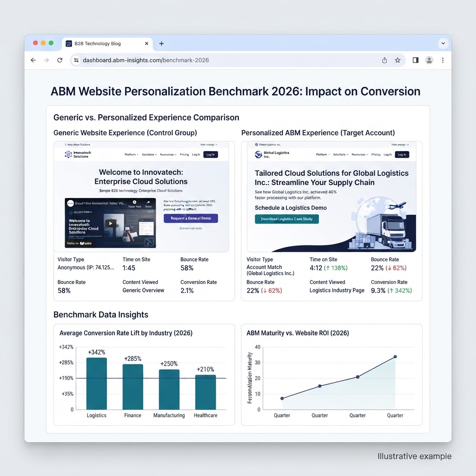The width and height of the screenshot is (476, 476).
Task: Expand the tab search chevron
Action: tap(443, 43)
